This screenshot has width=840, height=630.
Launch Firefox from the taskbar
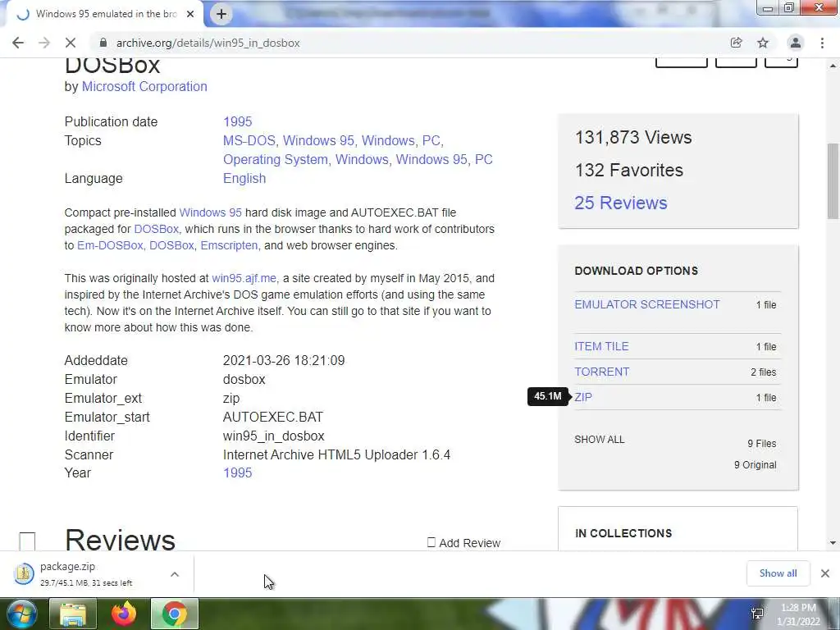pos(124,614)
